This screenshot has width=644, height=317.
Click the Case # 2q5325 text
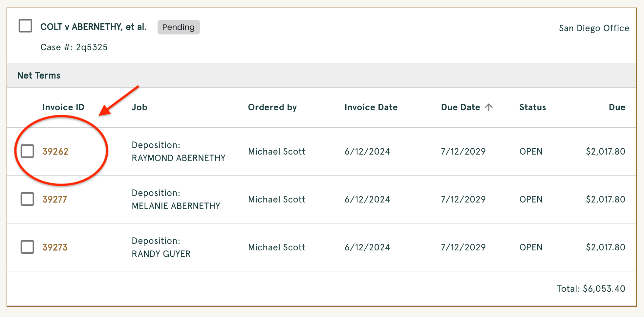(x=74, y=47)
